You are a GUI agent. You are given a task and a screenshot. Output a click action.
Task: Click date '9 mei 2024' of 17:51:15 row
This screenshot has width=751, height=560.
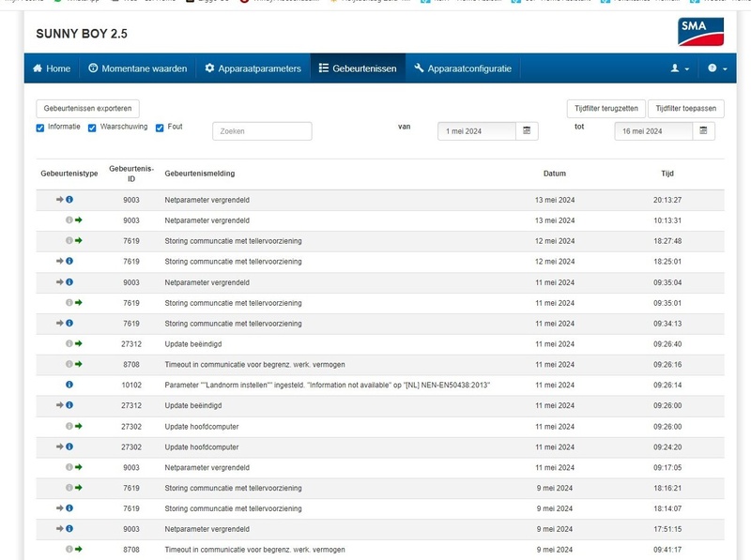(555, 529)
